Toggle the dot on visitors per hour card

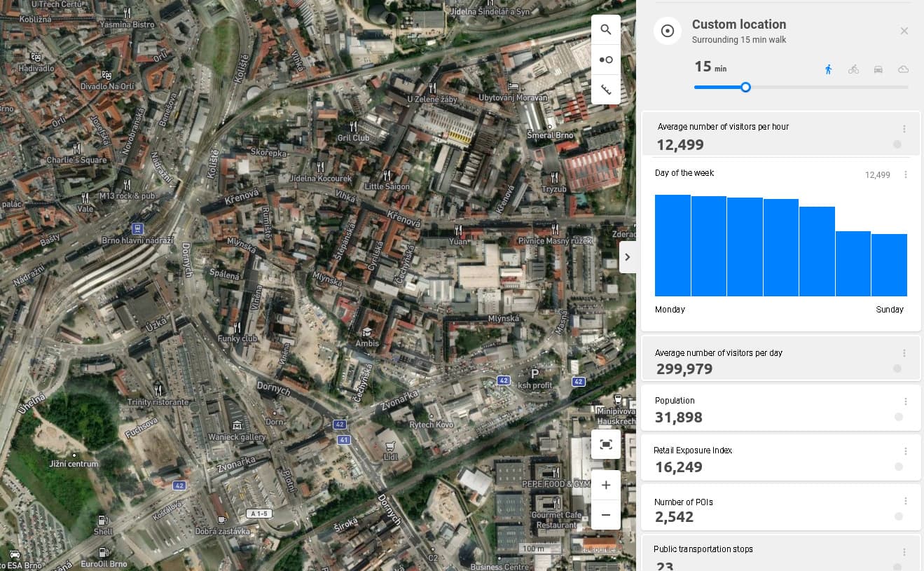tap(897, 144)
